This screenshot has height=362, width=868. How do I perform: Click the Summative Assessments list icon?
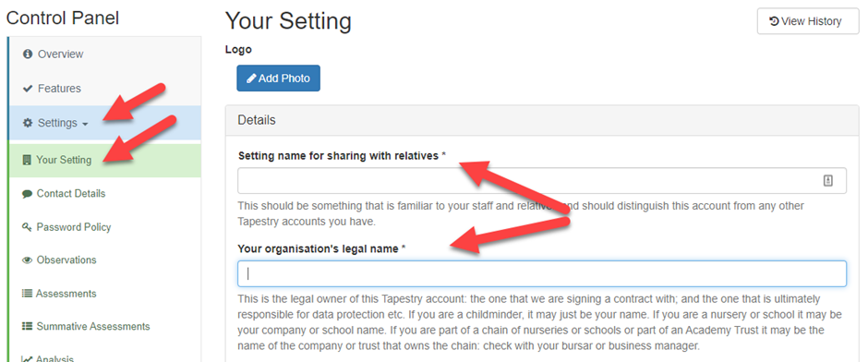27,327
